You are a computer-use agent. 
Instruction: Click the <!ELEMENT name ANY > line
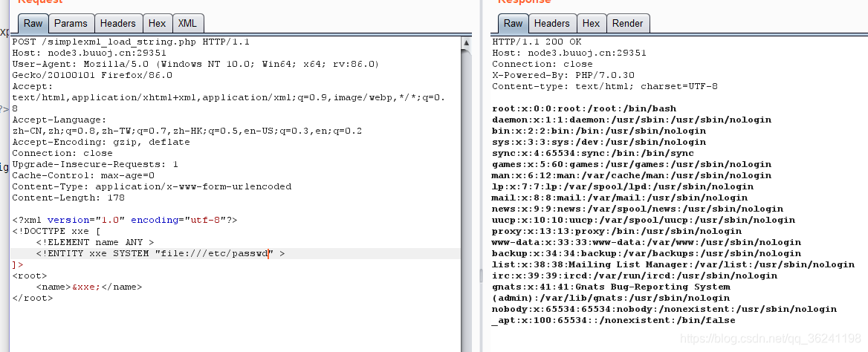click(x=95, y=242)
